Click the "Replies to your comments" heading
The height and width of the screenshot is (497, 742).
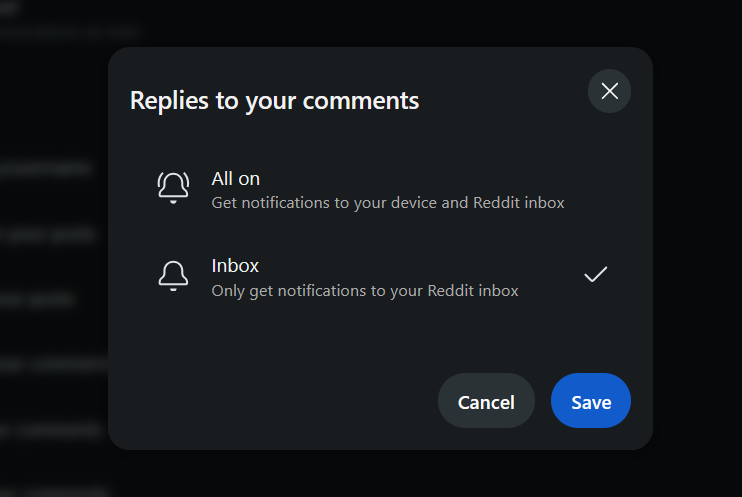coord(274,100)
